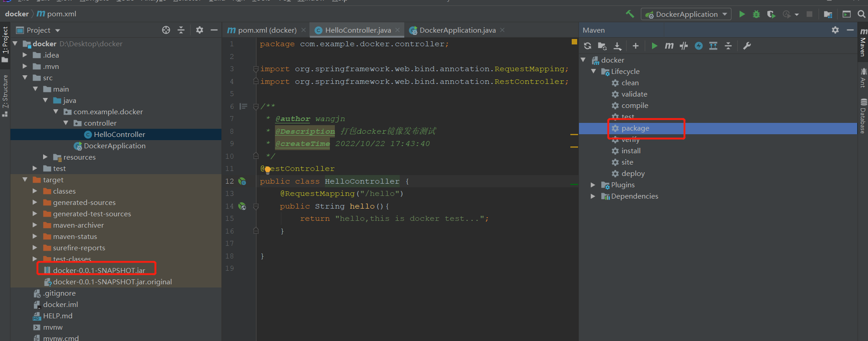
Task: Build project with the hammer icon
Action: [630, 14]
